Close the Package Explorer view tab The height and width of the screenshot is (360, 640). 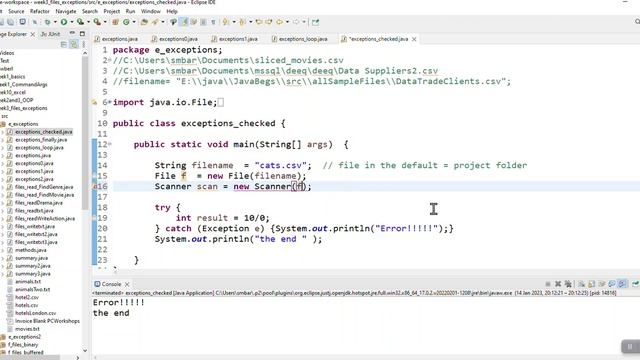click(x=33, y=34)
